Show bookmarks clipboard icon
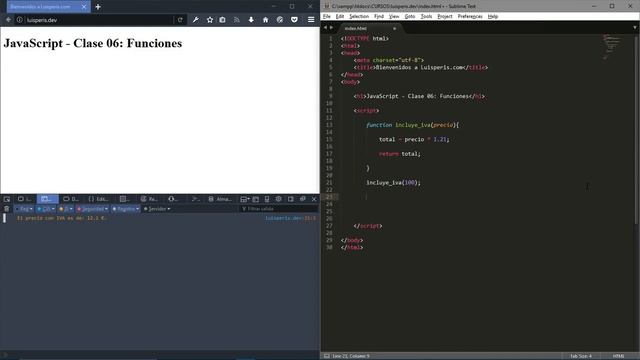This screenshot has height=360, width=640. tap(222, 20)
